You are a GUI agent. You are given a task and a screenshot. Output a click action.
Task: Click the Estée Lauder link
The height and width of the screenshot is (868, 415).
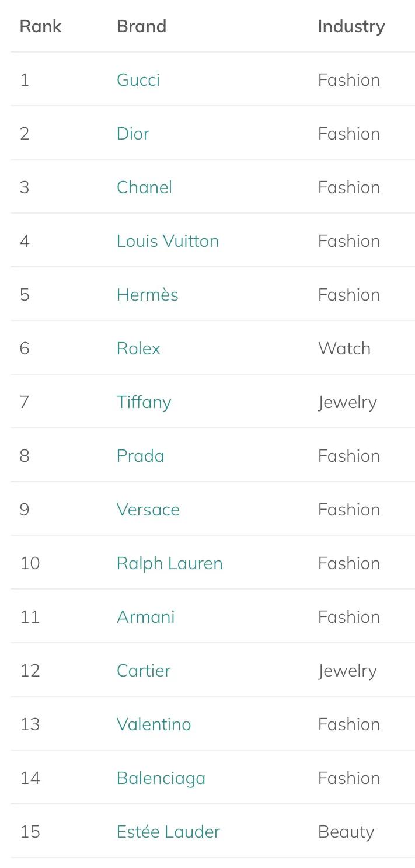(168, 832)
